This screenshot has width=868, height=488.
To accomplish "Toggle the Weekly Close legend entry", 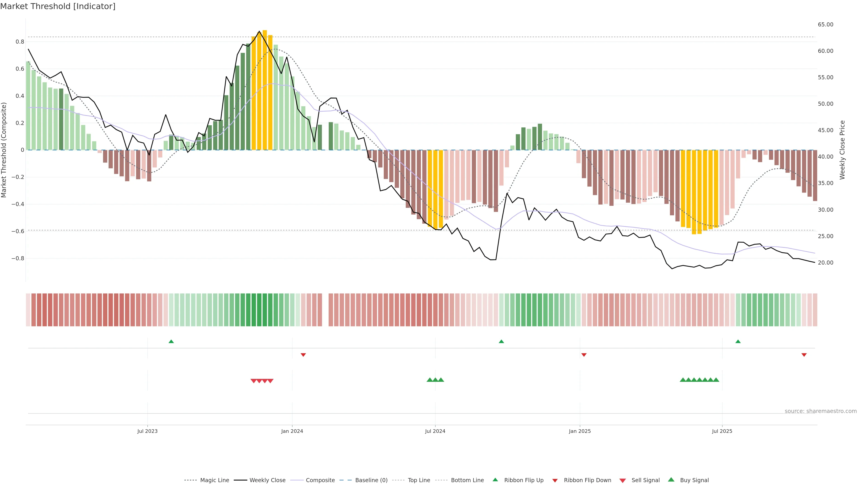I will click(267, 480).
